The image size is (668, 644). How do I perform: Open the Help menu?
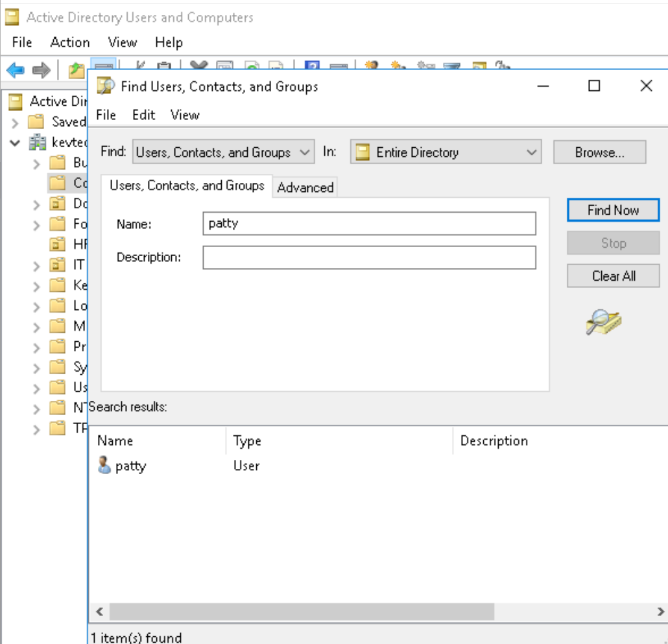[169, 42]
